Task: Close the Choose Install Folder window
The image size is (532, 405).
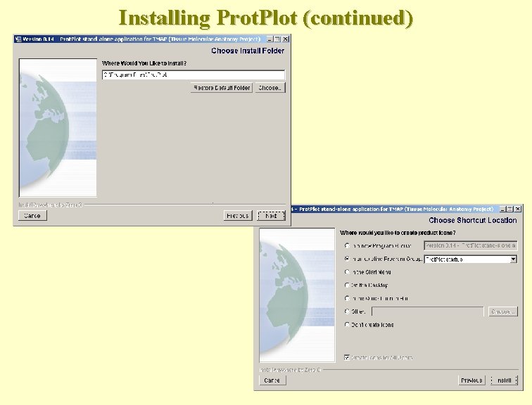Action: click(286, 39)
